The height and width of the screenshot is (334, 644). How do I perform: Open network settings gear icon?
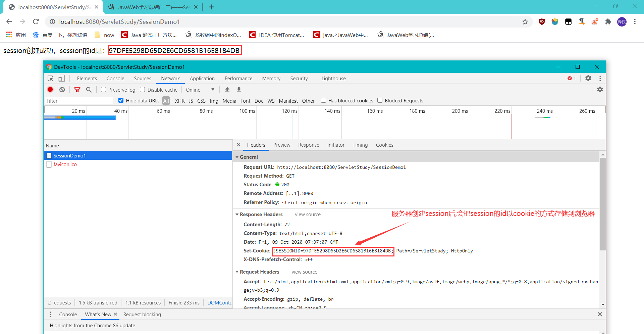click(x=600, y=90)
